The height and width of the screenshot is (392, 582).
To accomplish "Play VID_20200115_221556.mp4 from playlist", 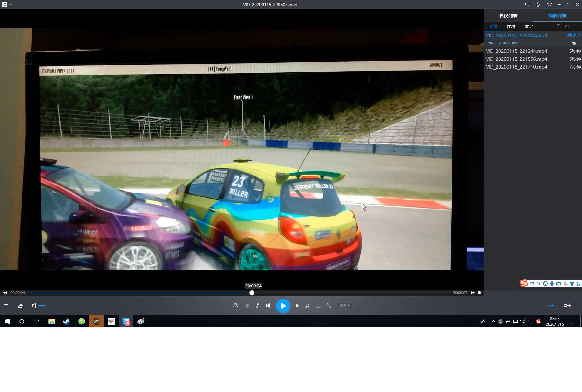I will pos(517,59).
